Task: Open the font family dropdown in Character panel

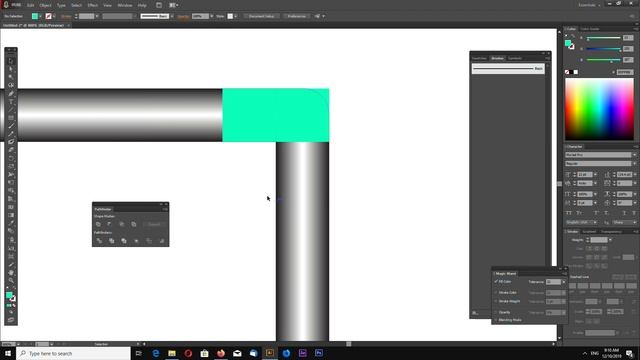Action: pyautogui.click(x=634, y=155)
